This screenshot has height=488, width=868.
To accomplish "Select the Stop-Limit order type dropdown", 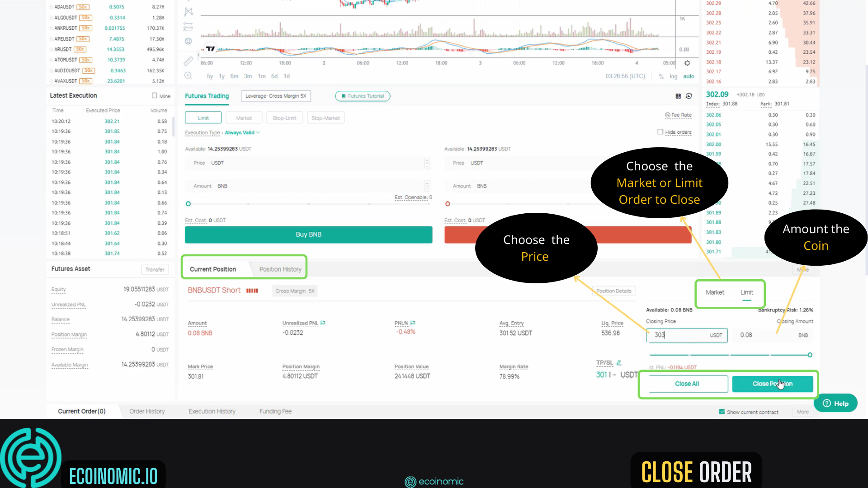I will click(x=285, y=118).
